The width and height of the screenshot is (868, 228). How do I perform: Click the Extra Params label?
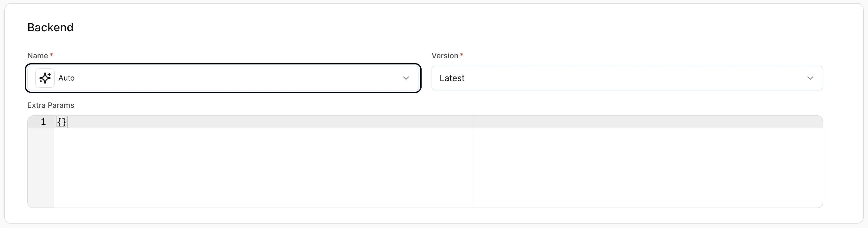point(51,105)
